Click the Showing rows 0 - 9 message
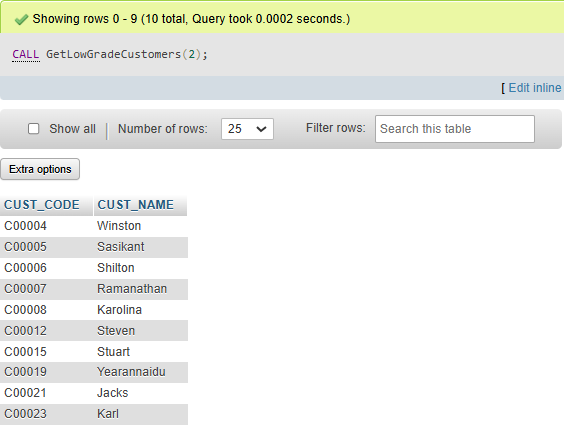Viewport: 564px width, 433px height. click(x=191, y=19)
